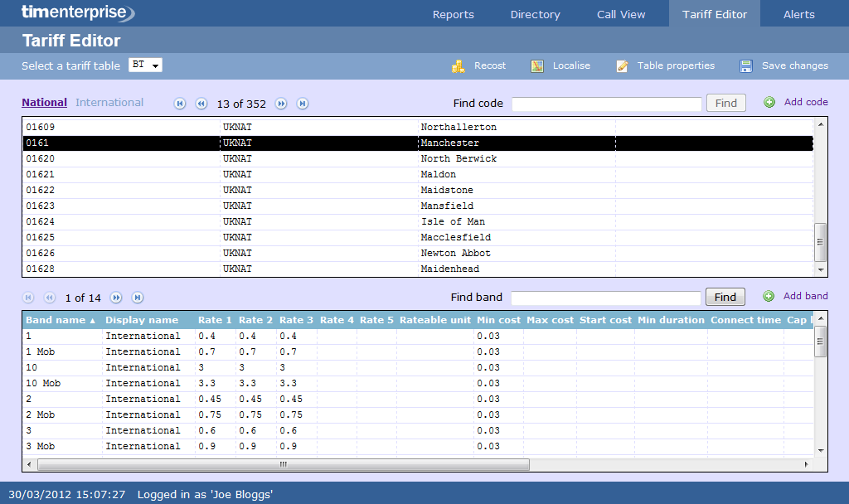Focus the Find code input field
The width and height of the screenshot is (849, 504).
click(606, 104)
